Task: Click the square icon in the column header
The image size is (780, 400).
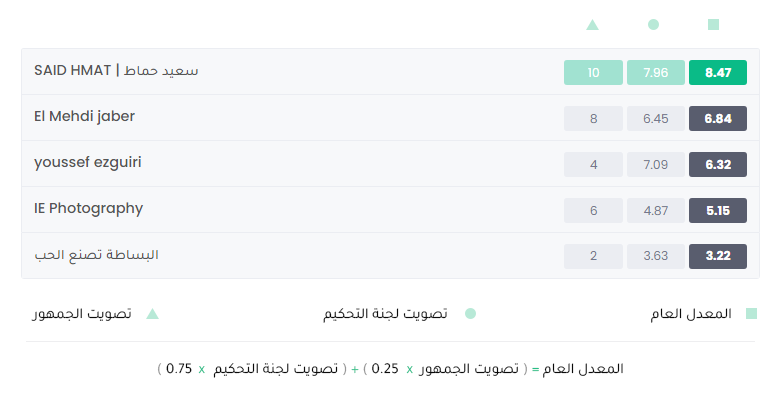Action: tap(713, 24)
